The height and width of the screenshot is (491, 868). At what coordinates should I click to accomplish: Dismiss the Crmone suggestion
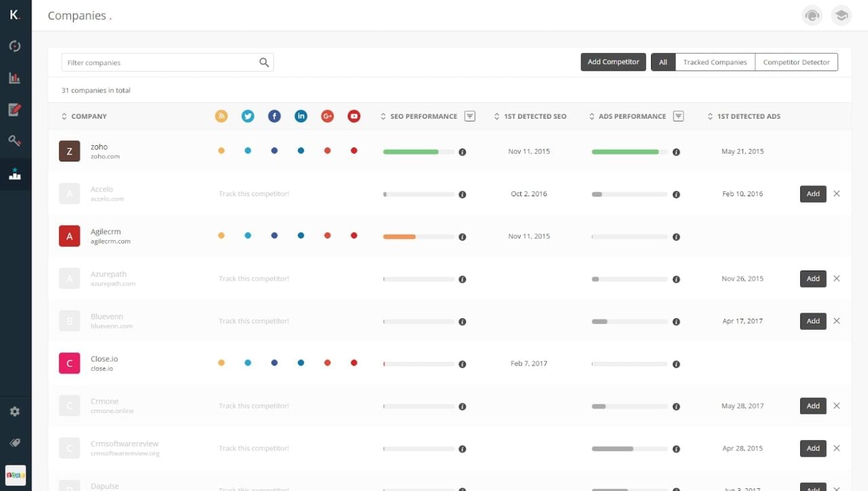[x=837, y=406]
